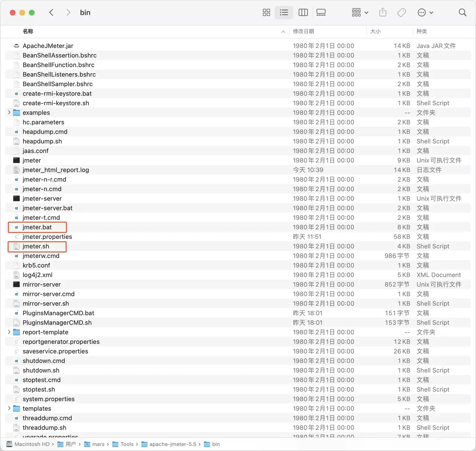Select the BeanShellListeners.bshrc file
Image resolution: width=476 pixels, height=451 pixels.
point(59,74)
